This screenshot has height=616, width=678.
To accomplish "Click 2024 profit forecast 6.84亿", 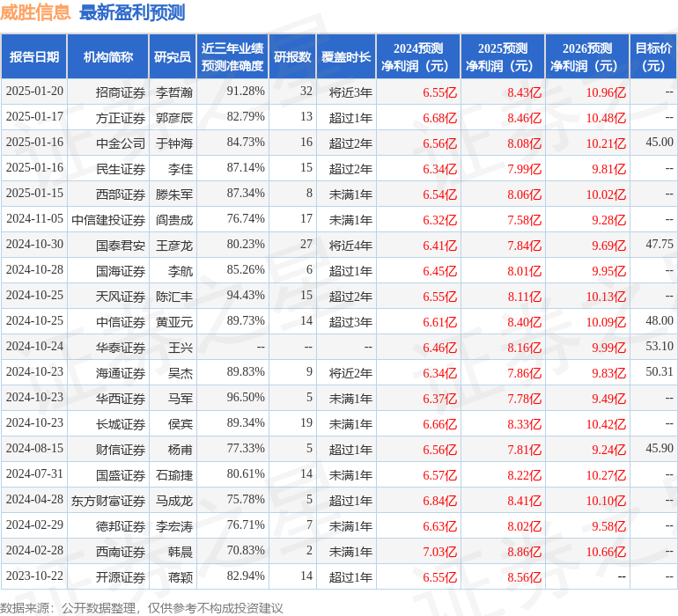I will click(439, 500).
